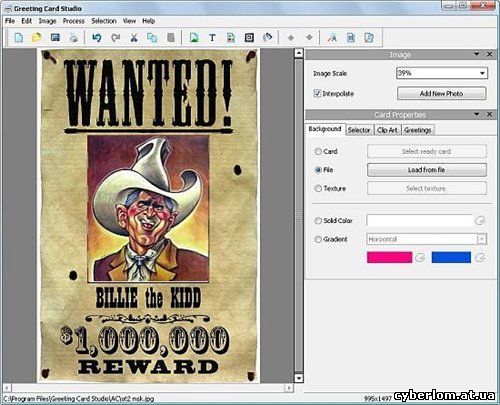Image resolution: width=500 pixels, height=405 pixels.
Task: Click the second diamond-shaped toolbar icon
Action: pyautogui.click(x=309, y=38)
